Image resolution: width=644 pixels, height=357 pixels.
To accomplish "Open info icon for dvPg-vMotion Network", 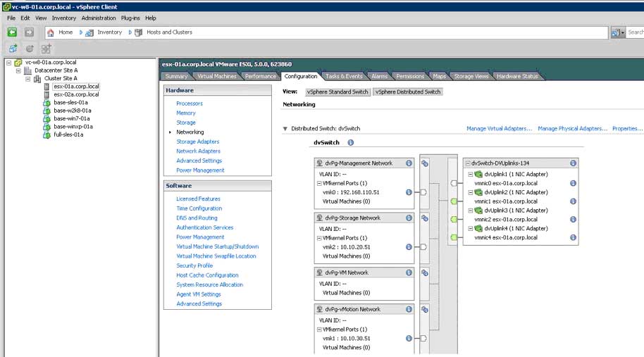I will click(x=409, y=309).
